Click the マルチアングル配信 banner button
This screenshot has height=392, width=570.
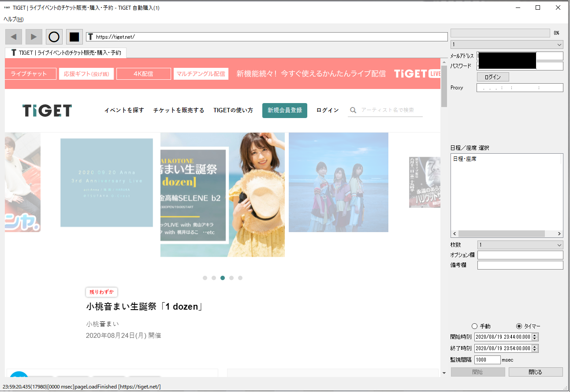(201, 74)
